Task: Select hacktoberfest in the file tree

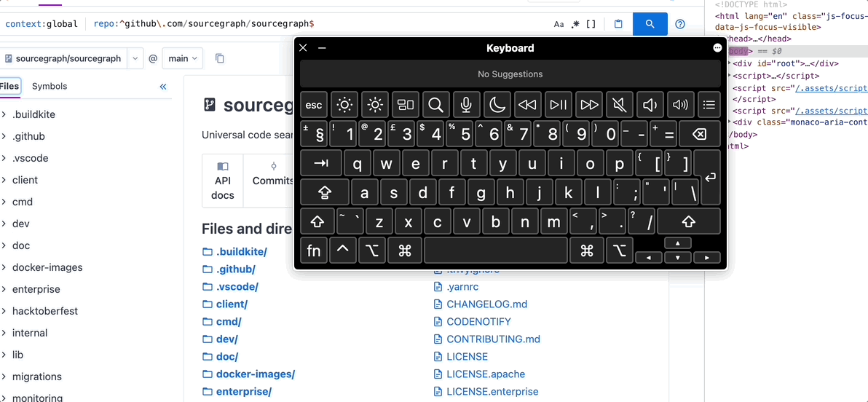Action: click(45, 311)
